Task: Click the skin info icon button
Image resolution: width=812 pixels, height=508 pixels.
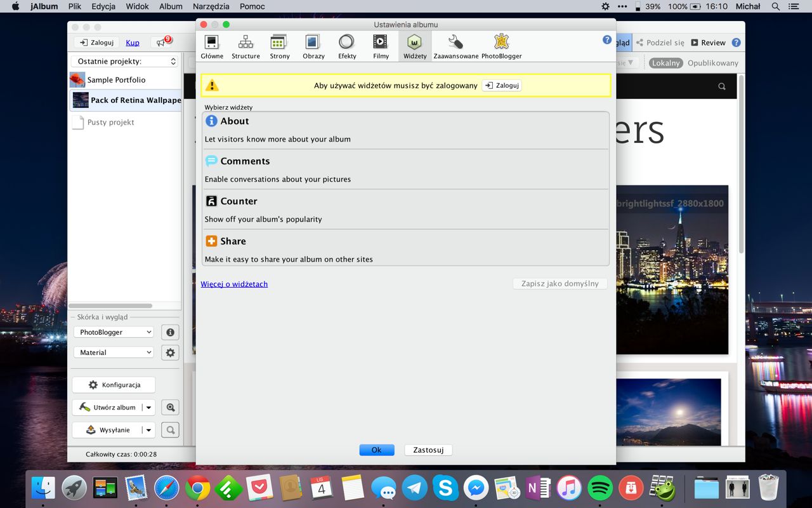Action: 170,332
